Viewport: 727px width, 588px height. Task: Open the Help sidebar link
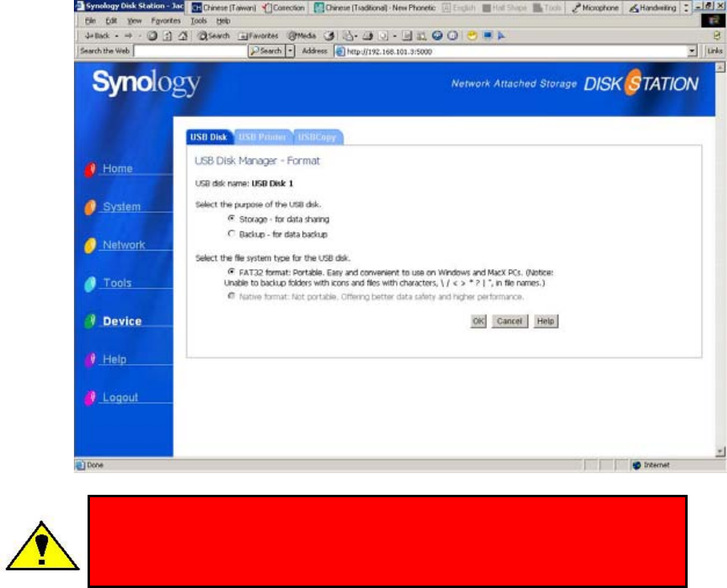click(115, 359)
